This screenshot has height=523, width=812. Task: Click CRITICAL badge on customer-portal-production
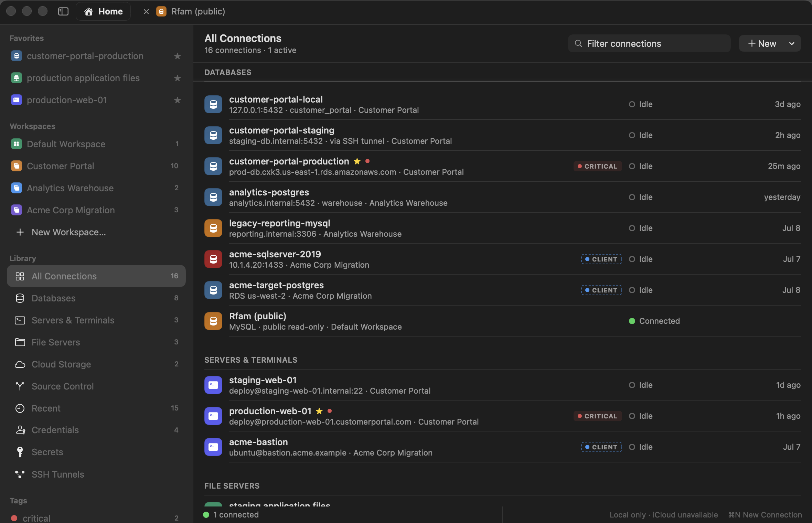tap(598, 166)
